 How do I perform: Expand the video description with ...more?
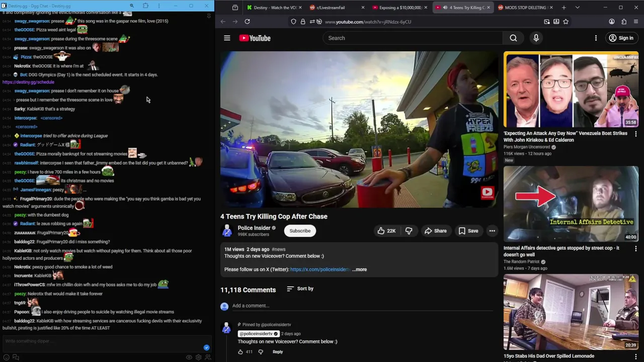click(x=359, y=269)
